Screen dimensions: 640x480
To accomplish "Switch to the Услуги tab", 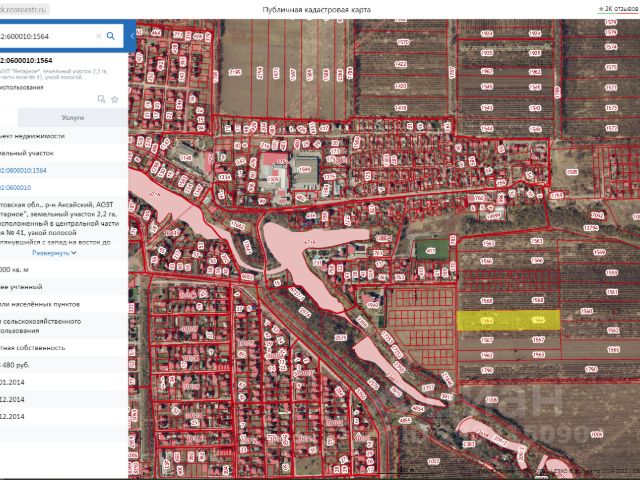I will (73, 118).
